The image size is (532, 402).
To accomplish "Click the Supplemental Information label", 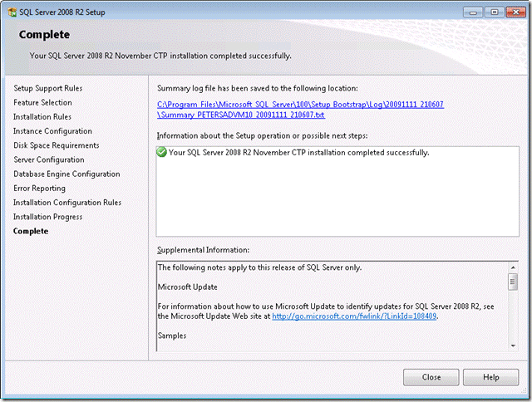I will pos(203,250).
